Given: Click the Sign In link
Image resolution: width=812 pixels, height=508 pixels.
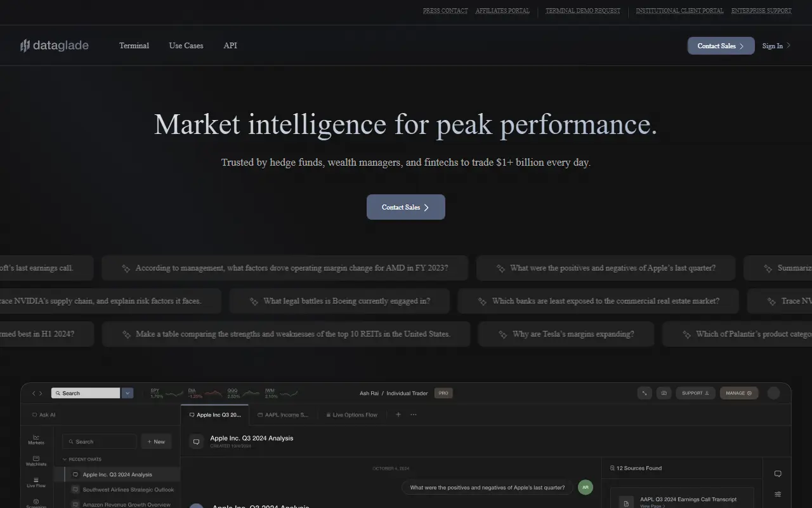Looking at the screenshot, I should click(776, 46).
